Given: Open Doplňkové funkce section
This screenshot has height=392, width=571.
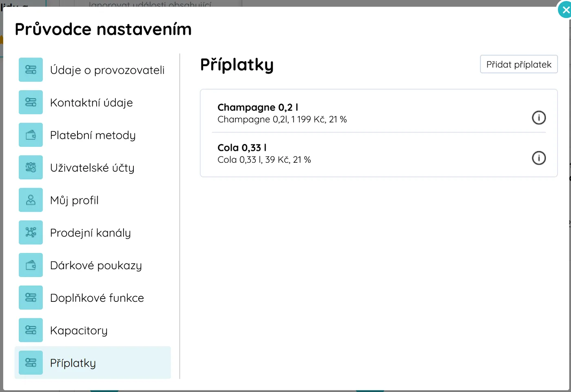Looking at the screenshot, I should point(97,298).
